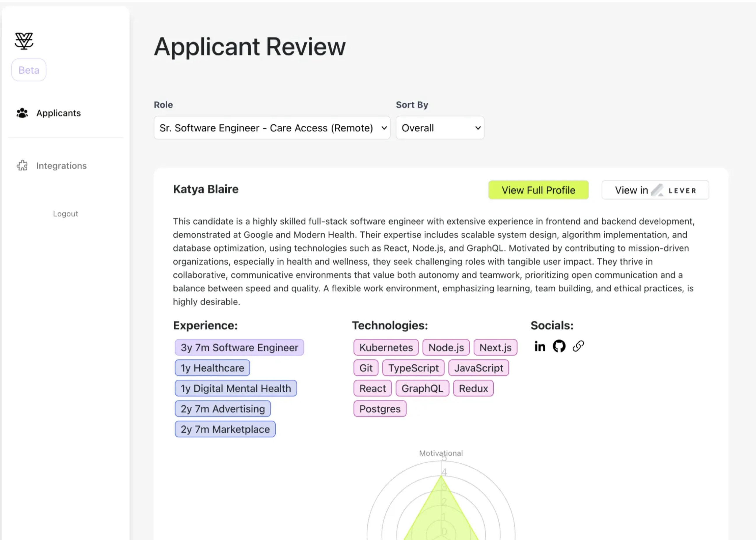Click the Technologies section heading
The height and width of the screenshot is (540, 756).
pos(390,326)
